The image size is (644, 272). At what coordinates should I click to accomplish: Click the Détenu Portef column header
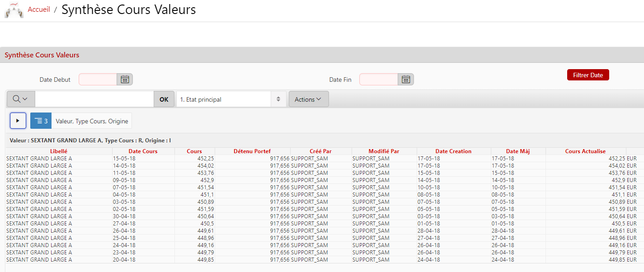[252, 151]
